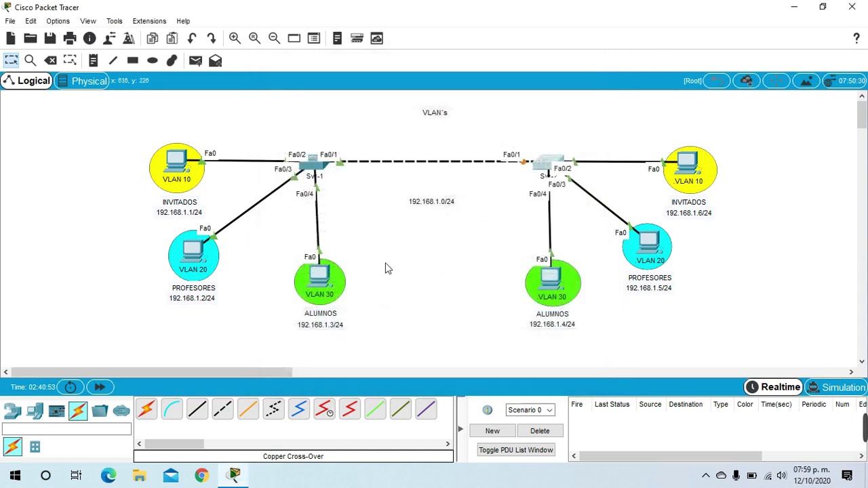Viewport: 868px width, 488px height.
Task: Click the Delete scenario button
Action: click(x=540, y=431)
